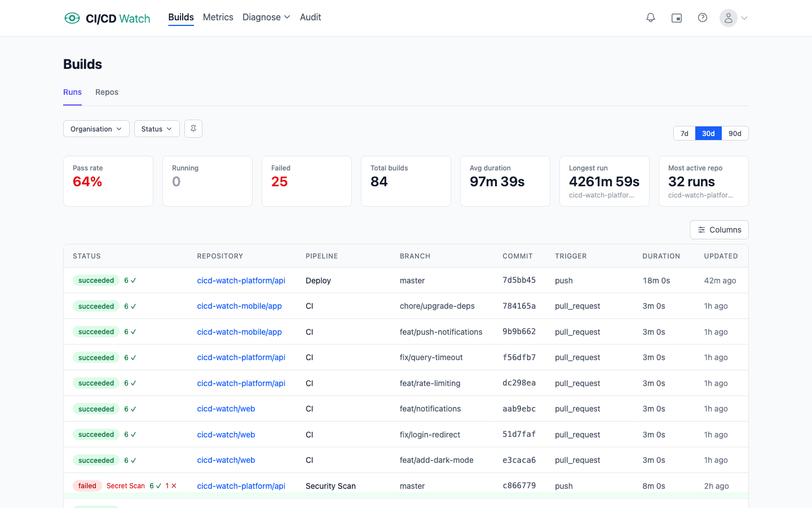Click commit hash f56dfb7
Screen dimensions: 812x508
[x=519, y=357]
